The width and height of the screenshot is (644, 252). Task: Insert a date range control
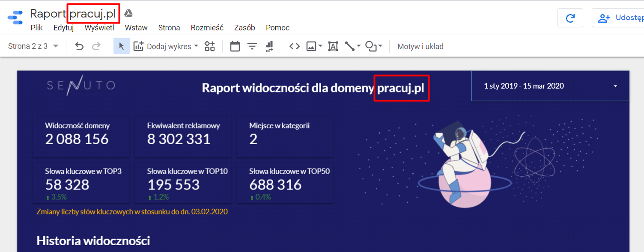[x=235, y=46]
